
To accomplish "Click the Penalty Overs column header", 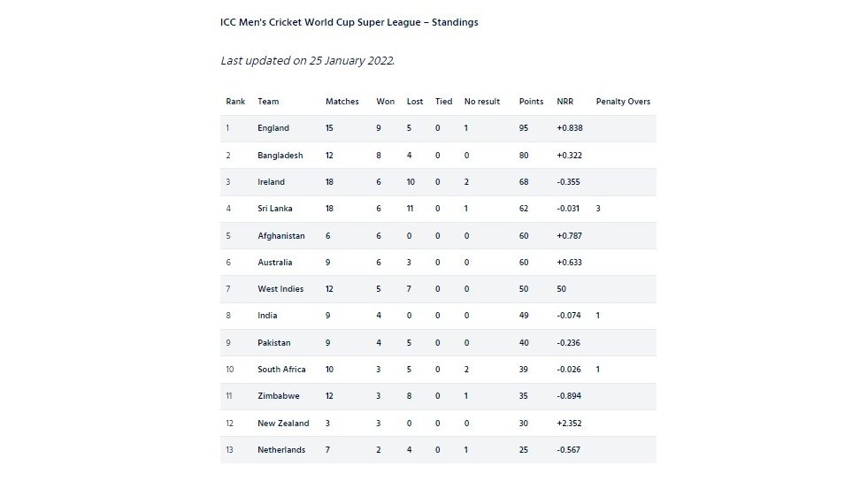I will 623,102.
